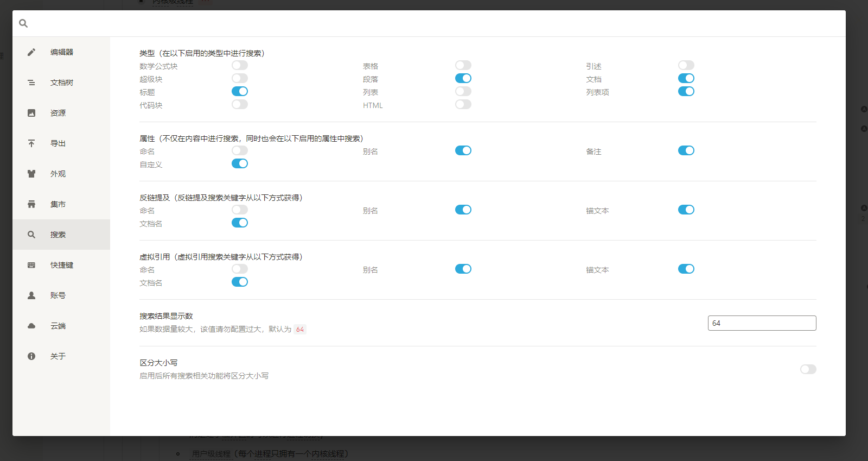Click the search magnifier icon in settings header
The height and width of the screenshot is (461, 868).
pos(23,23)
